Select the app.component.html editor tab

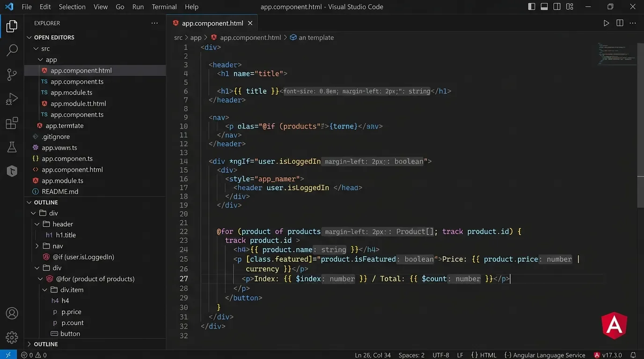(212, 23)
